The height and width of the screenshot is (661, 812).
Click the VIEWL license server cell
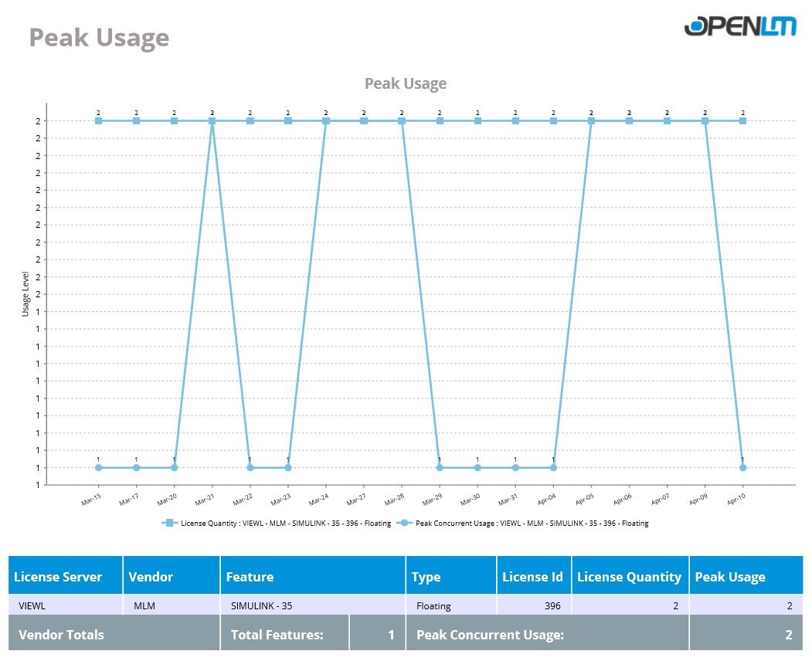(x=32, y=606)
